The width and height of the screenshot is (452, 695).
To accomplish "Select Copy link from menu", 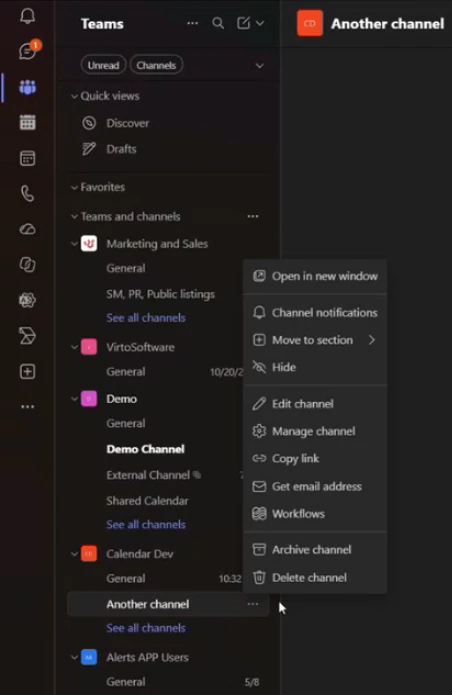I will 315,458.
